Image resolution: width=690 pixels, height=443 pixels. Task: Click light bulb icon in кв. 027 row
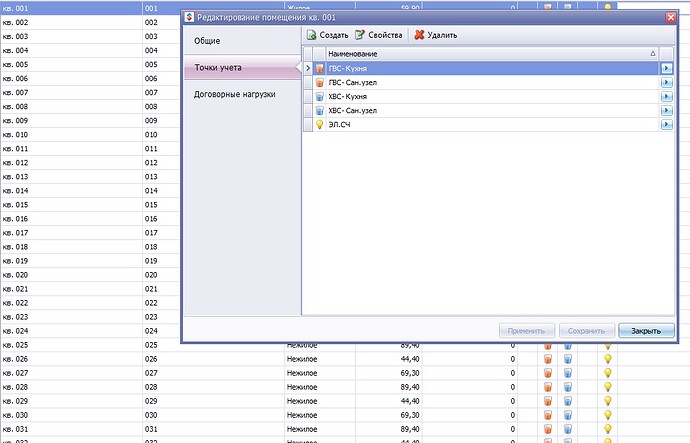(x=608, y=373)
